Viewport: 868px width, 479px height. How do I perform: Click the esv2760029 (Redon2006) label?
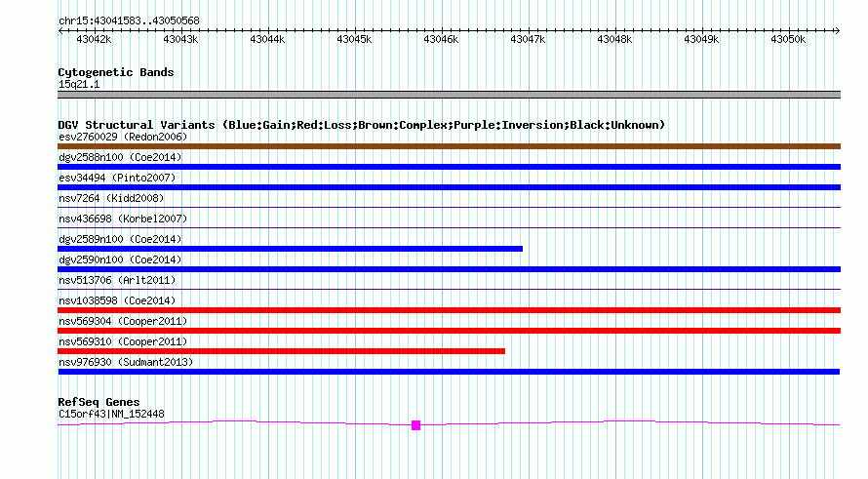[x=123, y=137]
